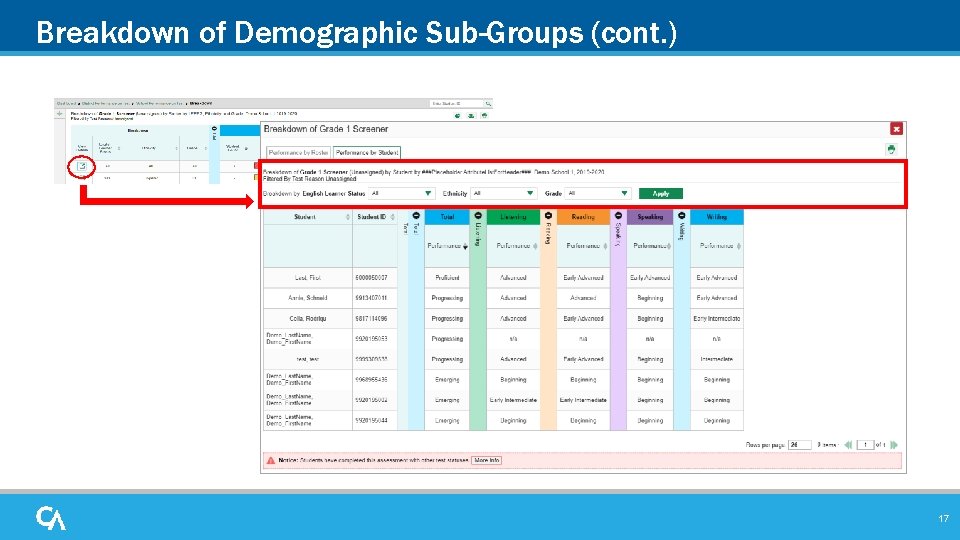Click the blue Total column header
Image resolution: width=960 pixels, height=540 pixels.
[x=447, y=217]
